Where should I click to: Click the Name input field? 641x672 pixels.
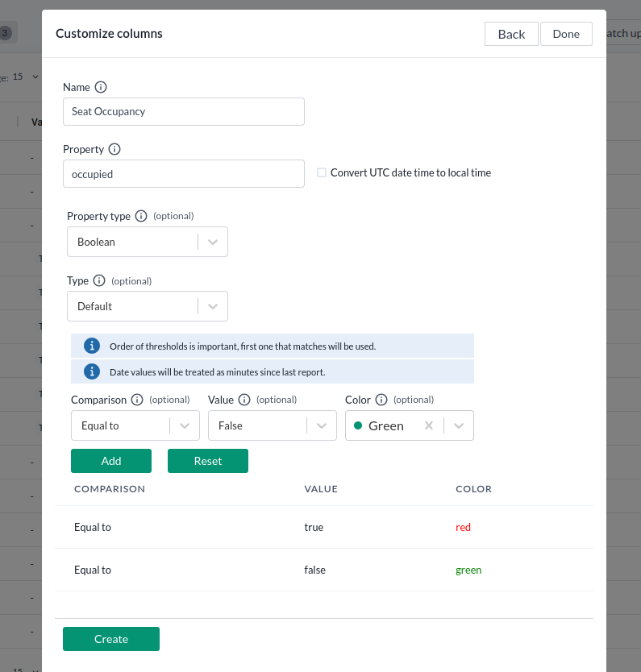coord(184,111)
